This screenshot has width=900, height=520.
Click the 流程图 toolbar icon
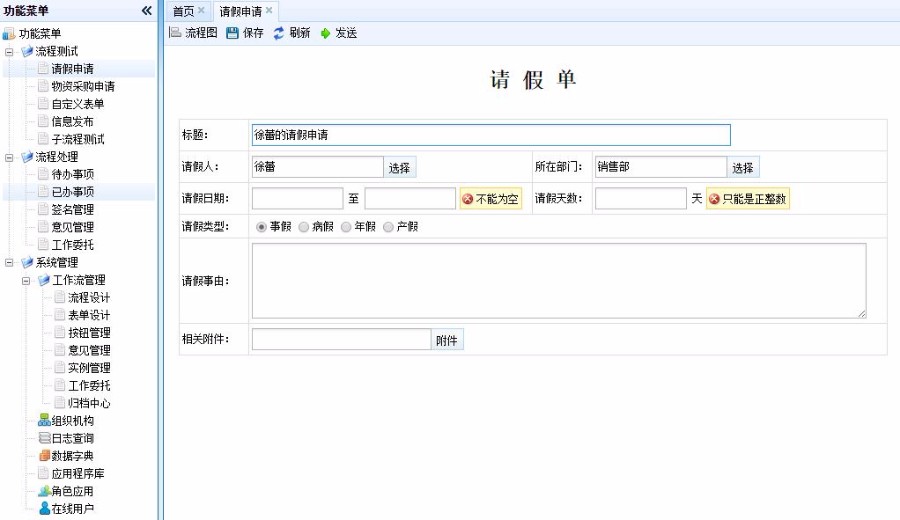(x=175, y=33)
